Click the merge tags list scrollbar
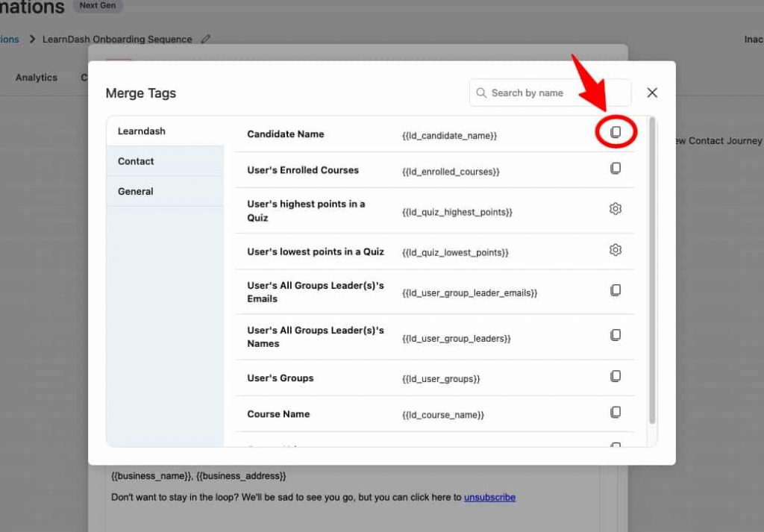This screenshot has height=532, width=764. pos(652,270)
